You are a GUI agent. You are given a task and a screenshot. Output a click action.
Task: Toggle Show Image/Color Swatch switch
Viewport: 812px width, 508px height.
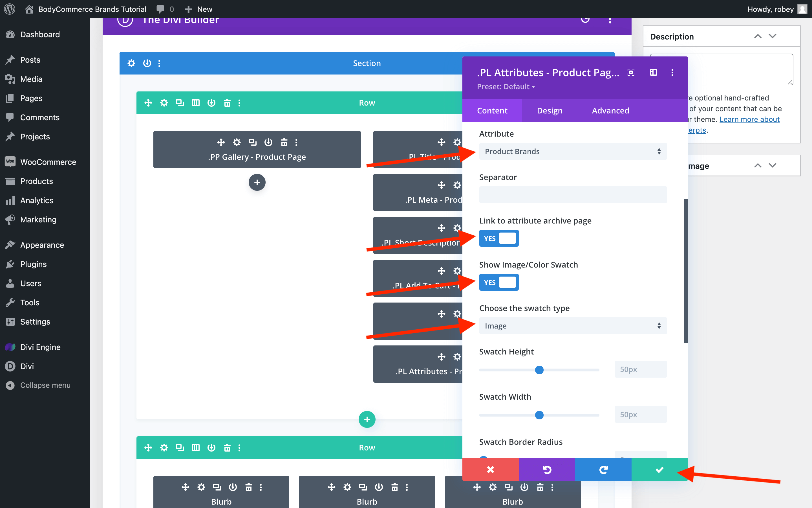pos(498,282)
